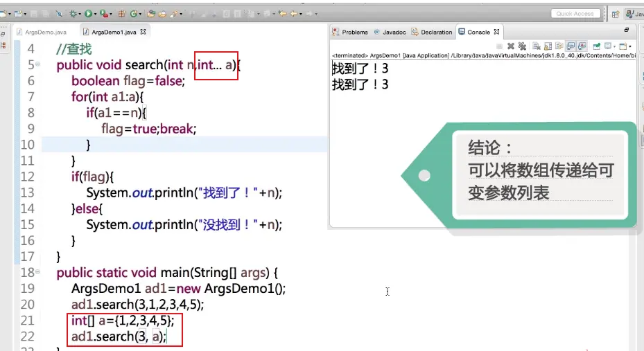Collapse the search method at line 5
The image size is (644, 351).
(38, 64)
